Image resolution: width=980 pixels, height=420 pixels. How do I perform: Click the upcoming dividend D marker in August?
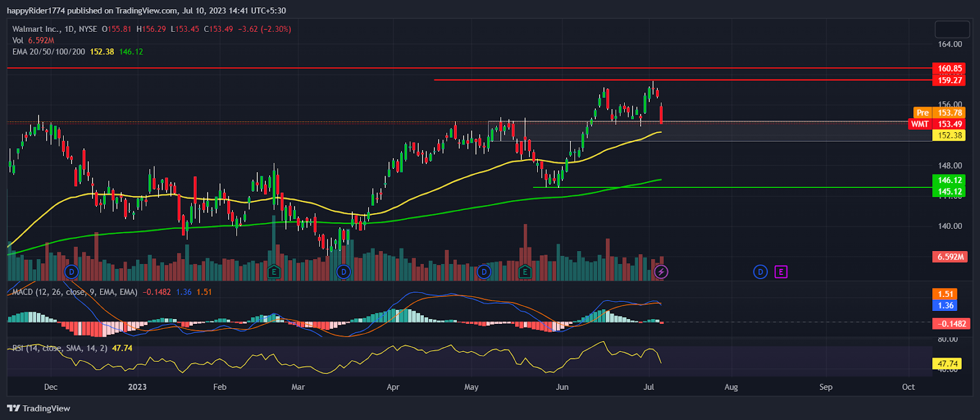pos(760,271)
